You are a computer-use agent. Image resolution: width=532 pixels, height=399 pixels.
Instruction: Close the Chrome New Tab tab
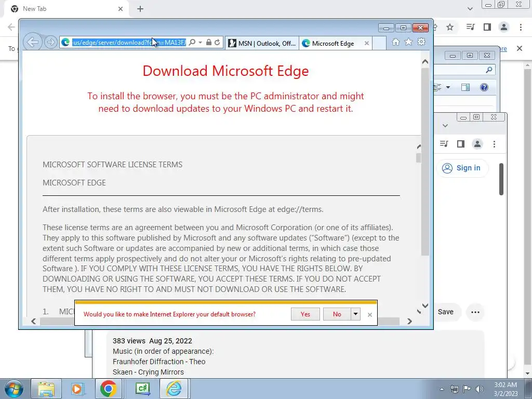pos(121,9)
